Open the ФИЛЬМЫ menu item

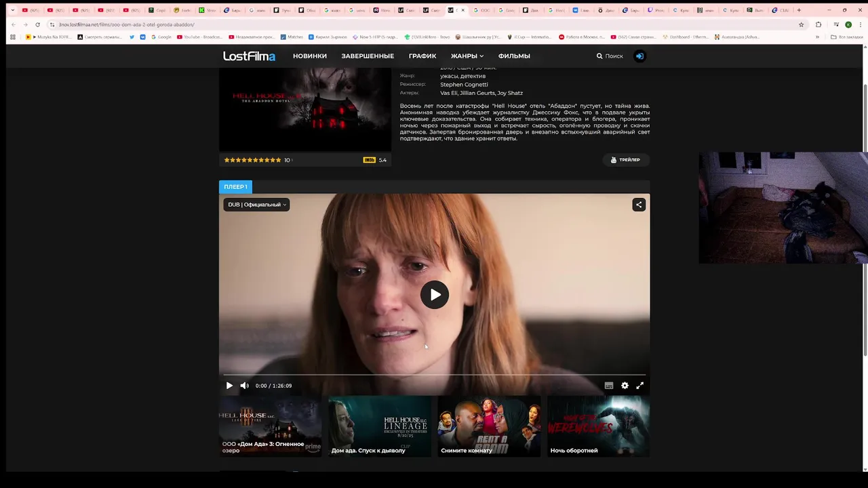[514, 56]
